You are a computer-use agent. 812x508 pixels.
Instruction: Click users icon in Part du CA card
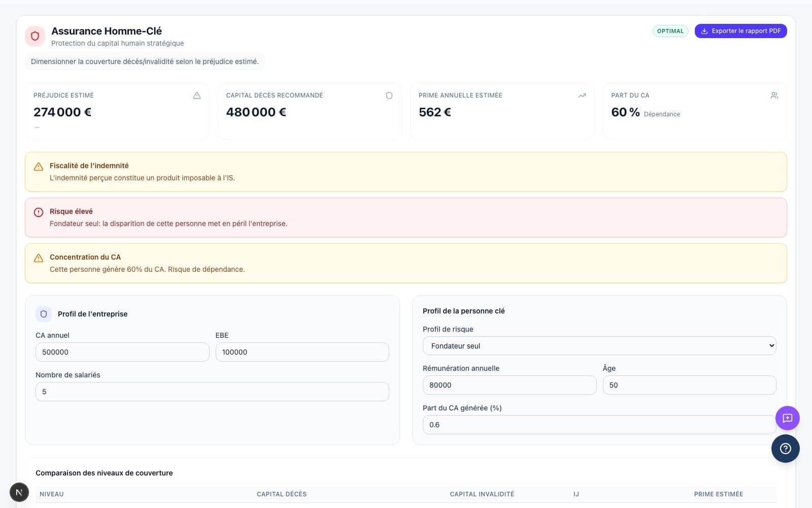pyautogui.click(x=774, y=96)
